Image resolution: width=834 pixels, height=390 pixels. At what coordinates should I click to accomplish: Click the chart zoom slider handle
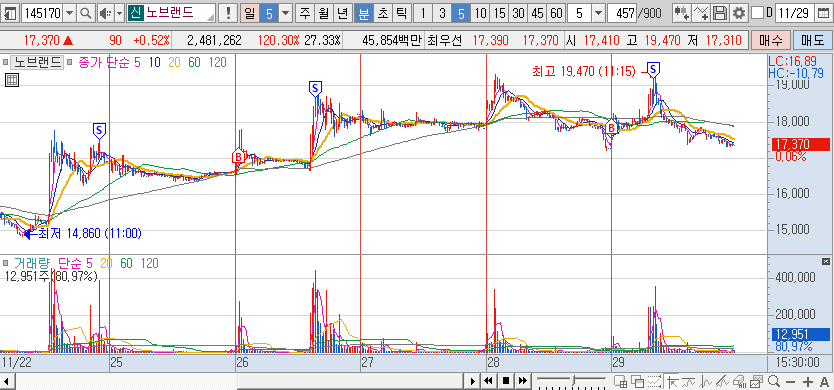click(573, 380)
